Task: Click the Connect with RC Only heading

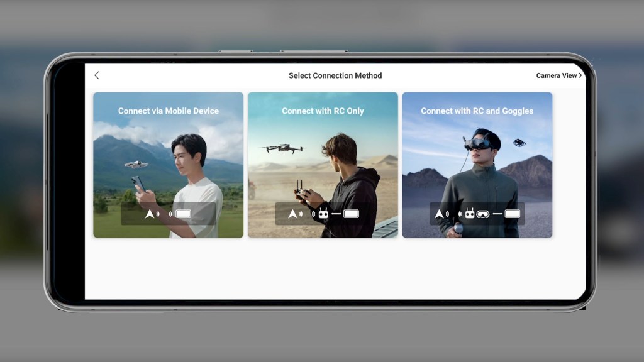Action: click(323, 110)
